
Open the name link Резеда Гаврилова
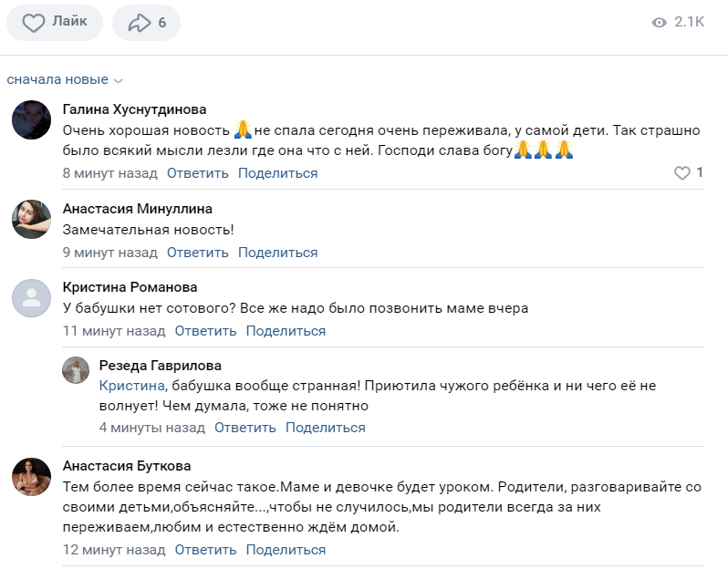(160, 366)
